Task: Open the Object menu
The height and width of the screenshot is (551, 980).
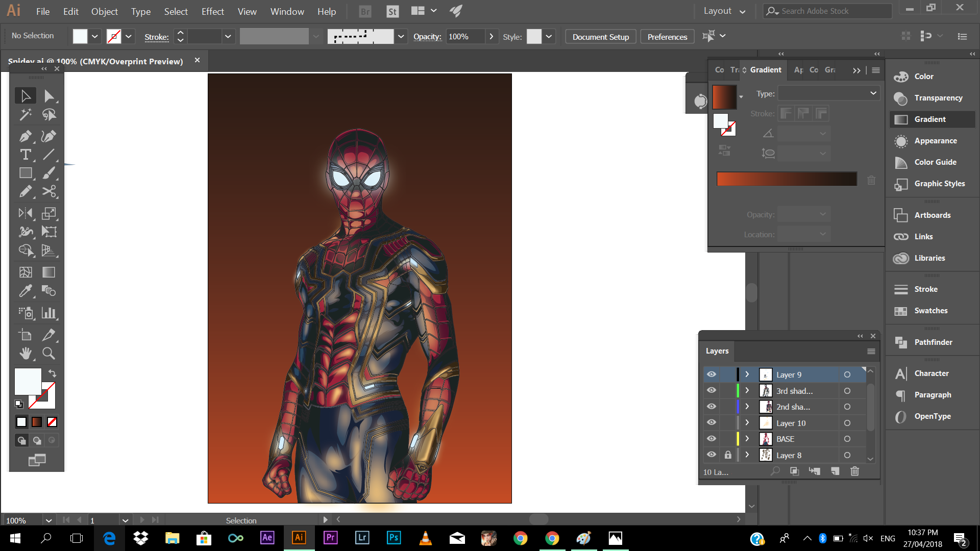Action: coord(105,11)
